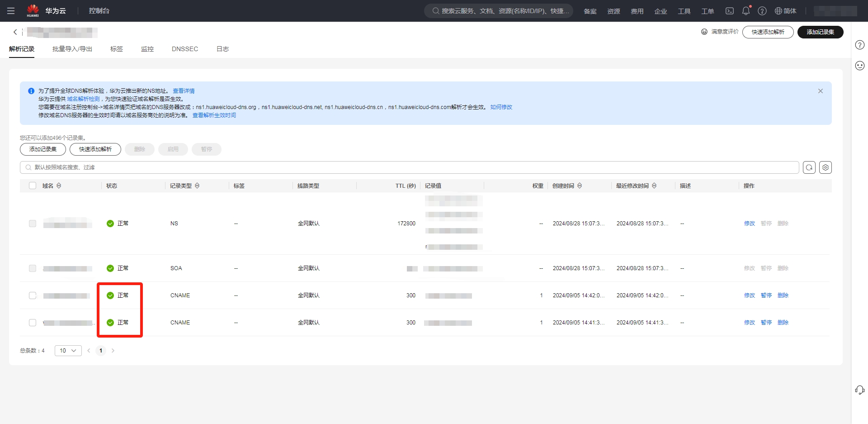The width and height of the screenshot is (868, 424).
Task: Open table column settings gear
Action: point(826,167)
